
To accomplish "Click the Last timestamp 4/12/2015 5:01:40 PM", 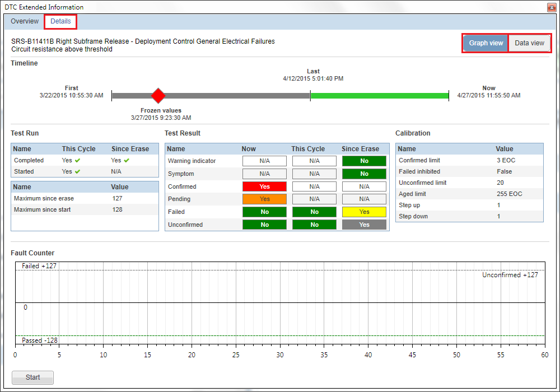I will click(x=313, y=78).
